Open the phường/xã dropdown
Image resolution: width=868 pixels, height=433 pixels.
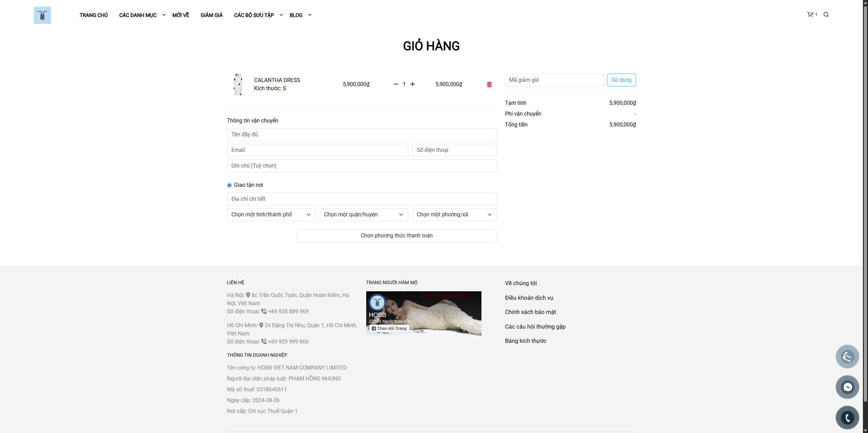[x=454, y=215]
